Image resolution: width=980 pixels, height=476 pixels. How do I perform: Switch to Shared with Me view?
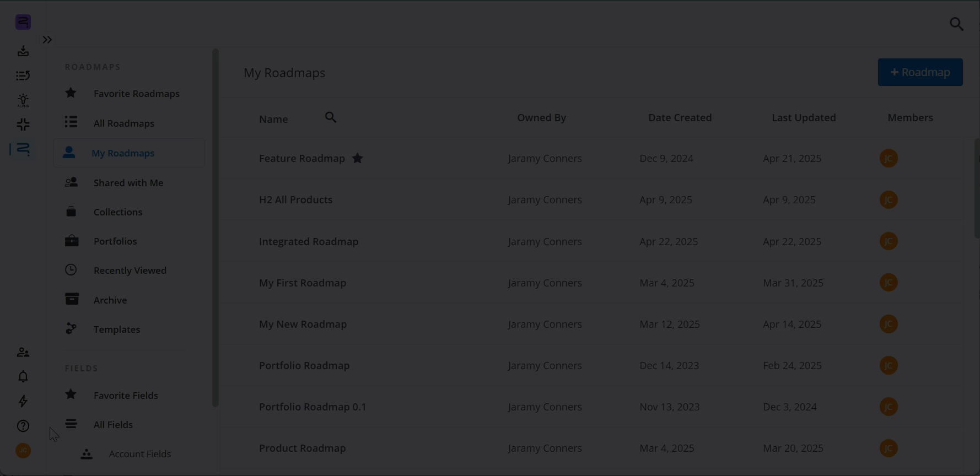click(x=128, y=182)
